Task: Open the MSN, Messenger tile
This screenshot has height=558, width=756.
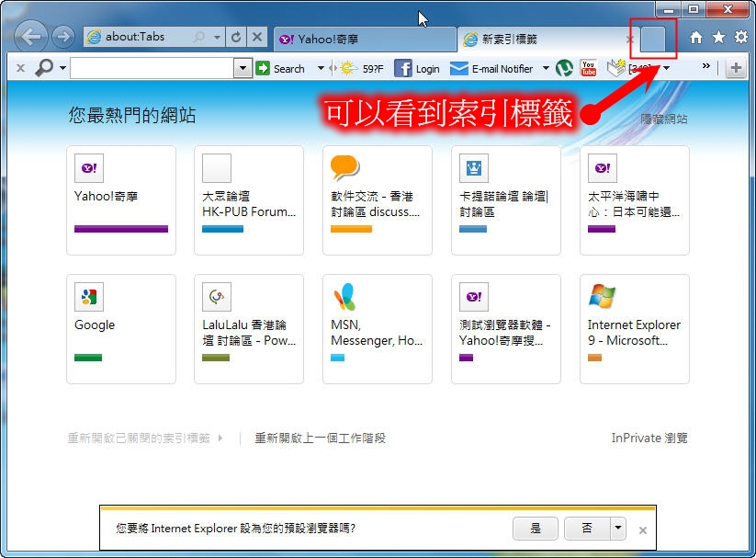Action: [x=378, y=329]
